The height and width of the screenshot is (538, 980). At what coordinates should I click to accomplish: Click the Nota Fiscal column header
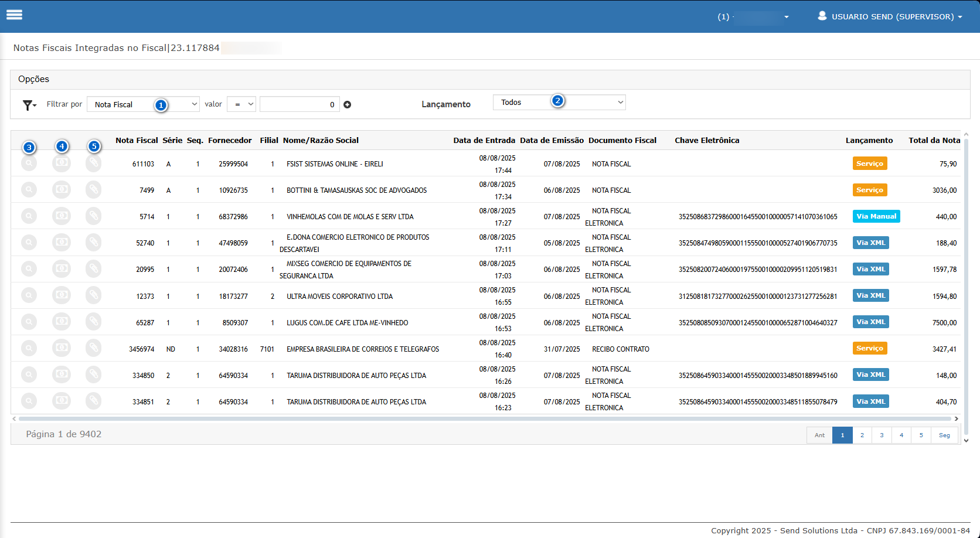137,140
